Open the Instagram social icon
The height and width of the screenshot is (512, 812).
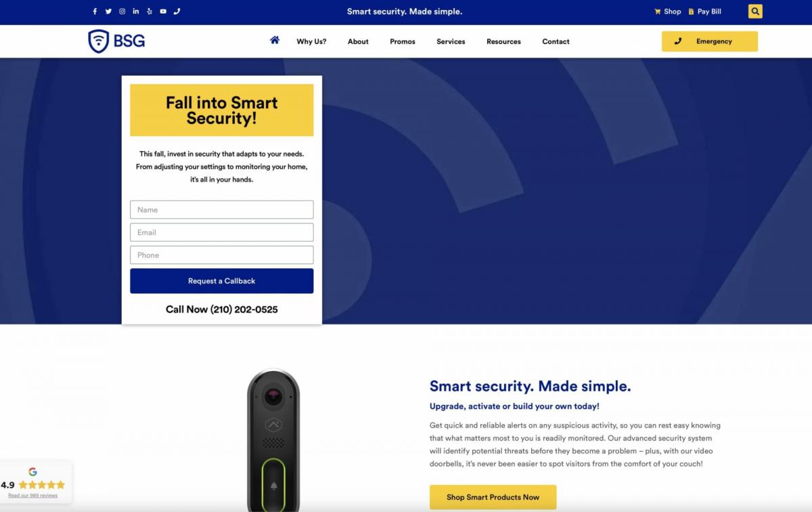coord(122,12)
